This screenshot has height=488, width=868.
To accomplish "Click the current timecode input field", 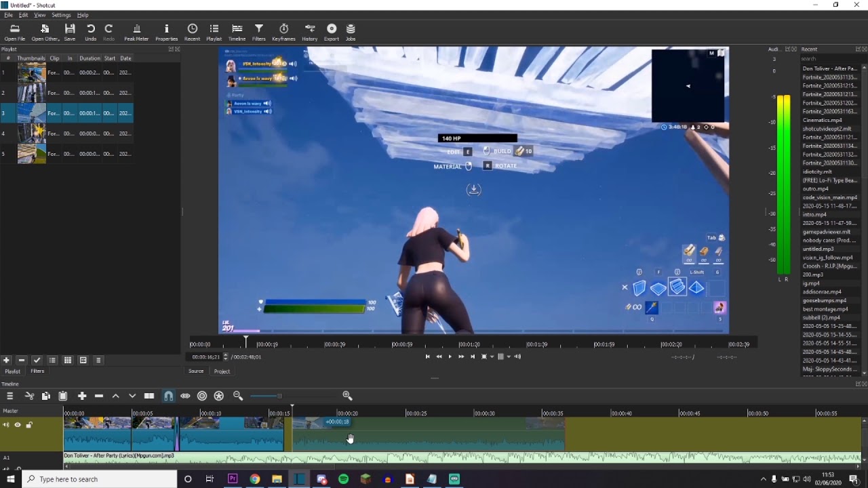I will [x=205, y=357].
